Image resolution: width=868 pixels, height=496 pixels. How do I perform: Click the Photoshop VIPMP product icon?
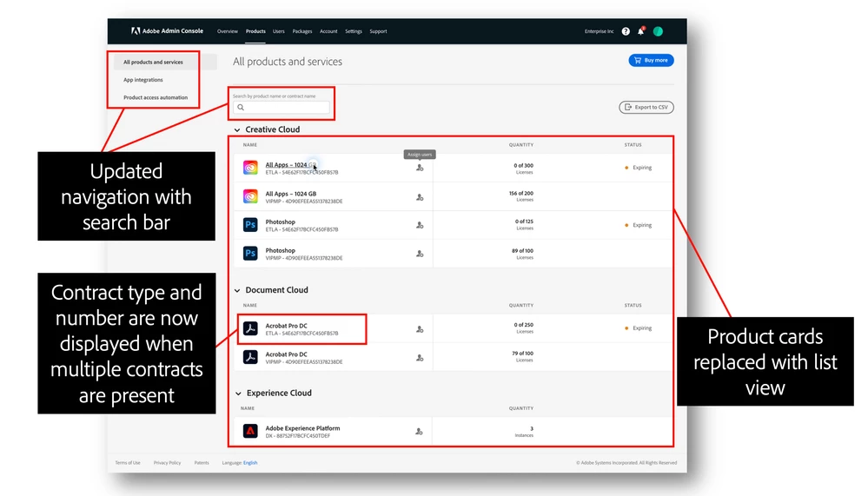(x=250, y=254)
